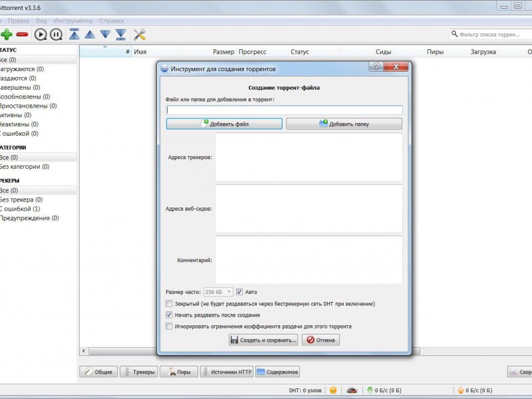Click the green plus add torrent icon
This screenshot has height=399, width=532.
click(6, 35)
